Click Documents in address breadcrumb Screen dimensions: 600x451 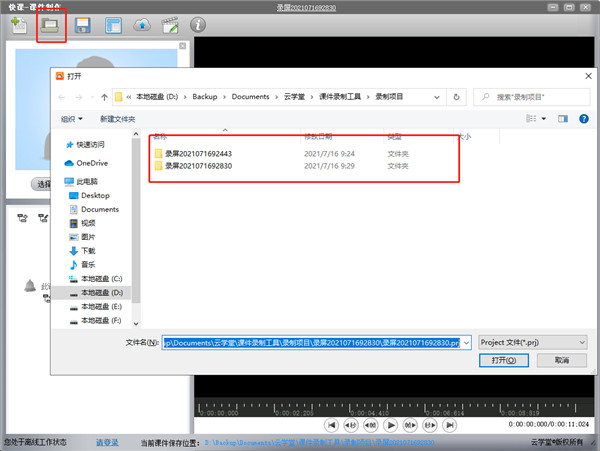250,97
